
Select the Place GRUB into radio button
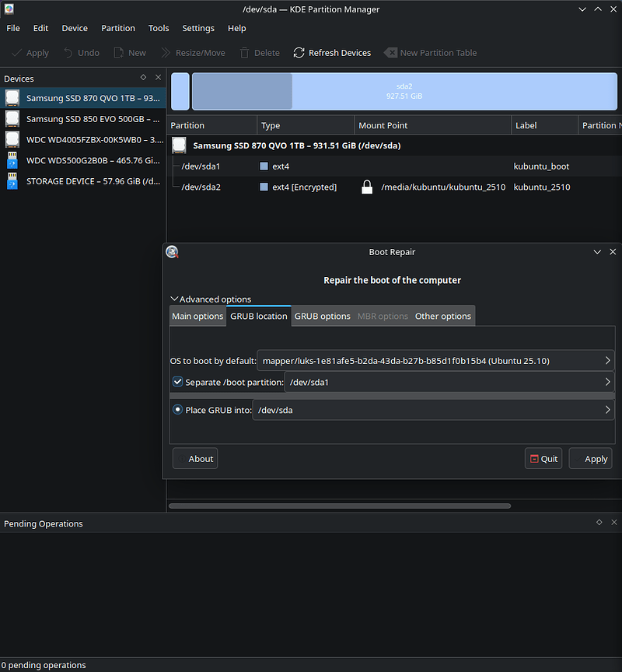coord(178,410)
